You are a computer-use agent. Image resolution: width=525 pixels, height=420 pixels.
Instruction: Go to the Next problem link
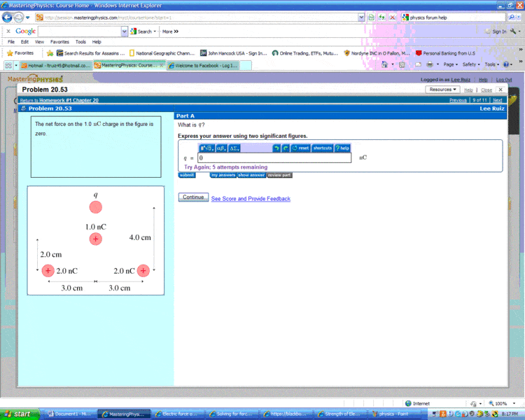click(x=497, y=100)
